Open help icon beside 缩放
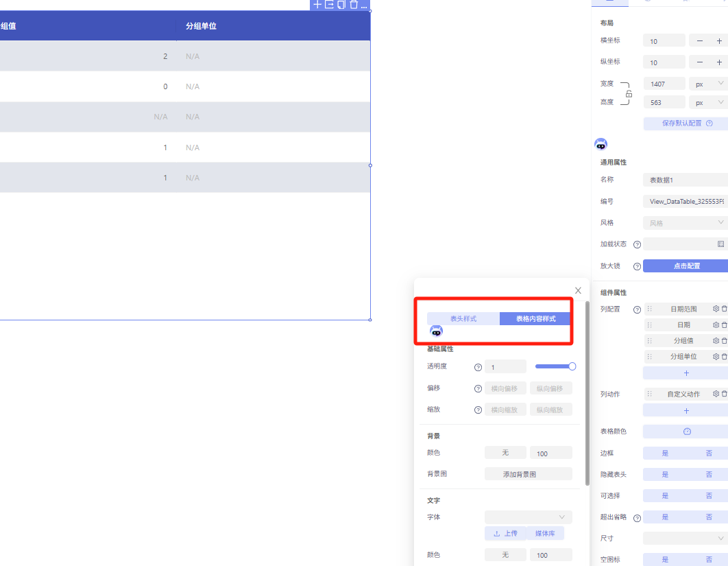Screen dimensions: 728x566 (x=478, y=410)
